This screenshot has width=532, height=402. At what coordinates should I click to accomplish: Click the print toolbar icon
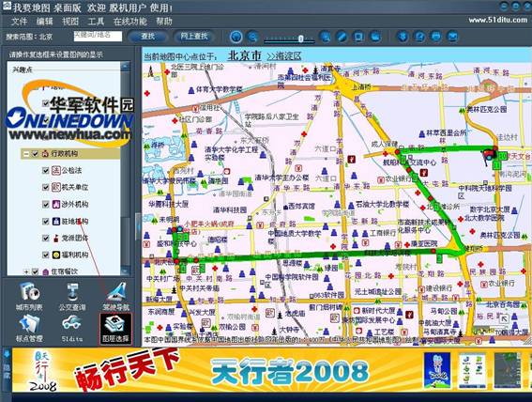[x=436, y=37]
